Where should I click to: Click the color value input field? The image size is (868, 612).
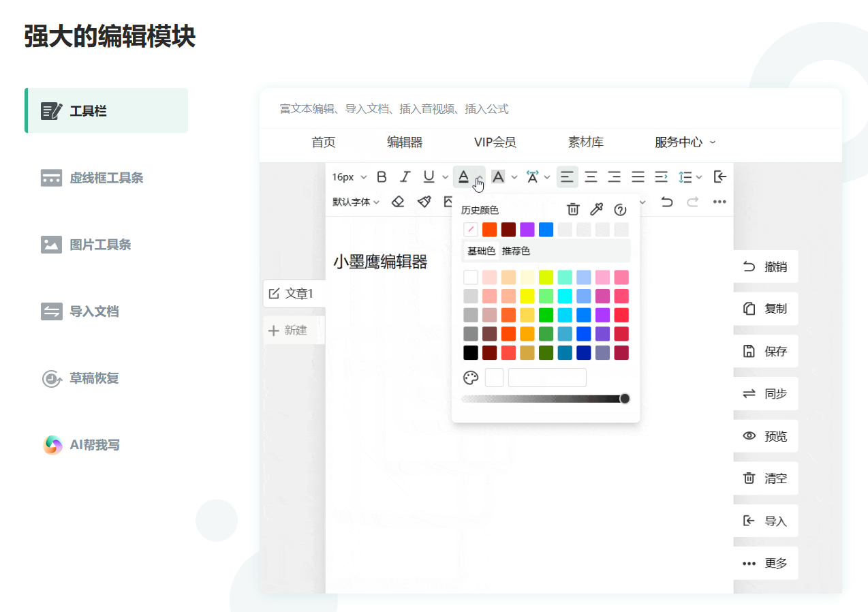pyautogui.click(x=547, y=378)
